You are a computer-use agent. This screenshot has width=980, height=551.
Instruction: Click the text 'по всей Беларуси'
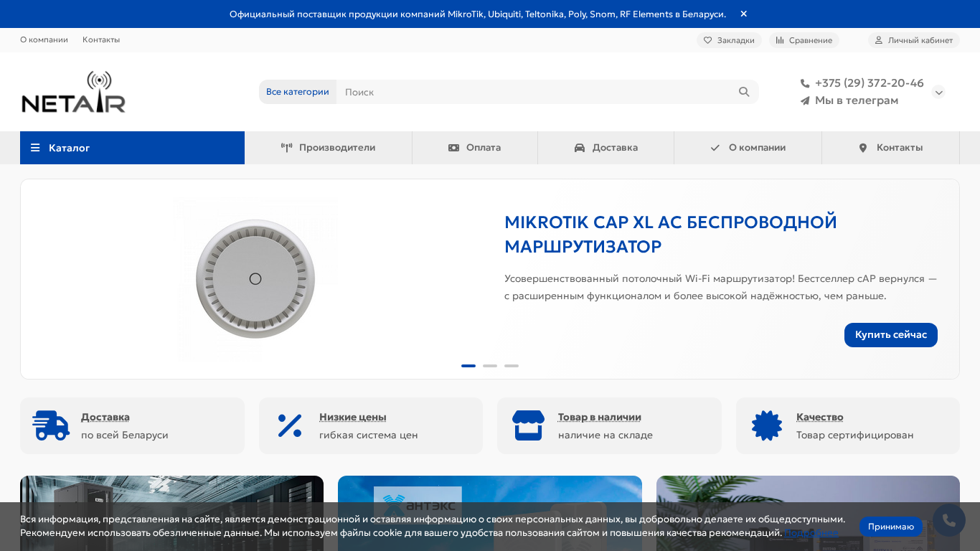pyautogui.click(x=125, y=435)
